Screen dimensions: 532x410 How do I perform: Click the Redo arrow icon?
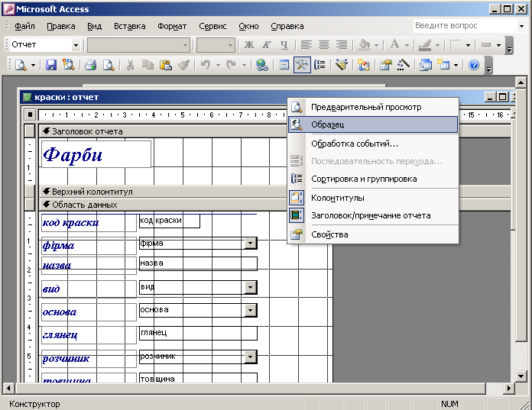[x=231, y=65]
